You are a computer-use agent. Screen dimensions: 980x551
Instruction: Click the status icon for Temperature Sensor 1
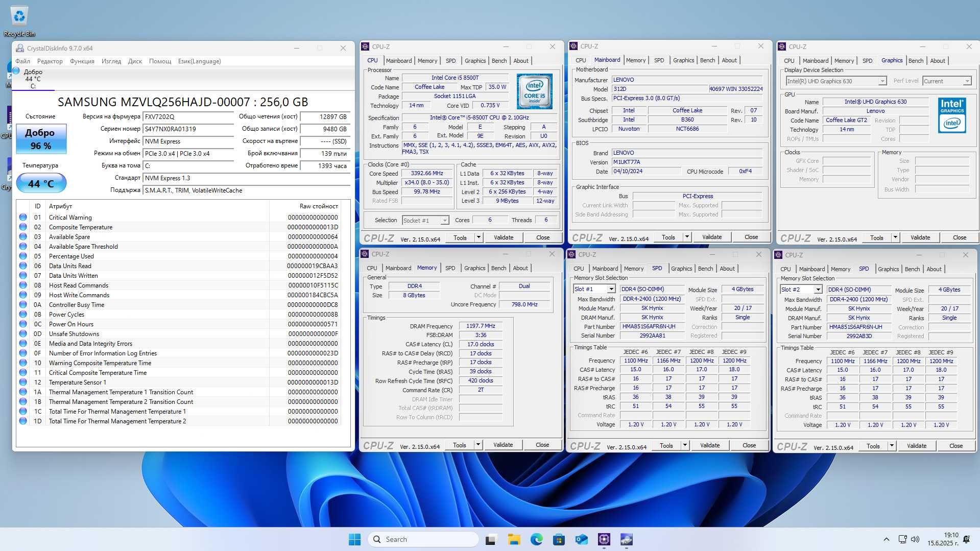coord(23,382)
